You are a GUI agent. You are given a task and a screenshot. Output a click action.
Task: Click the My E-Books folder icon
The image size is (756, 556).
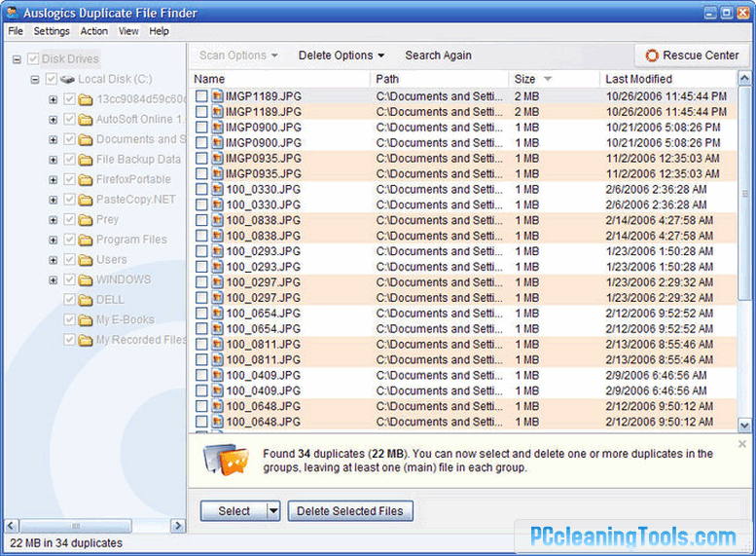[86, 320]
